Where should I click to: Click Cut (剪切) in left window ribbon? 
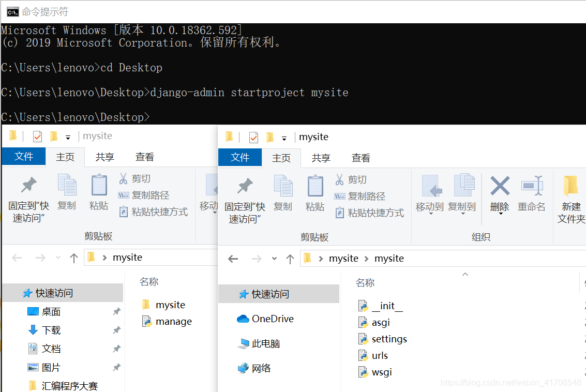click(x=134, y=178)
